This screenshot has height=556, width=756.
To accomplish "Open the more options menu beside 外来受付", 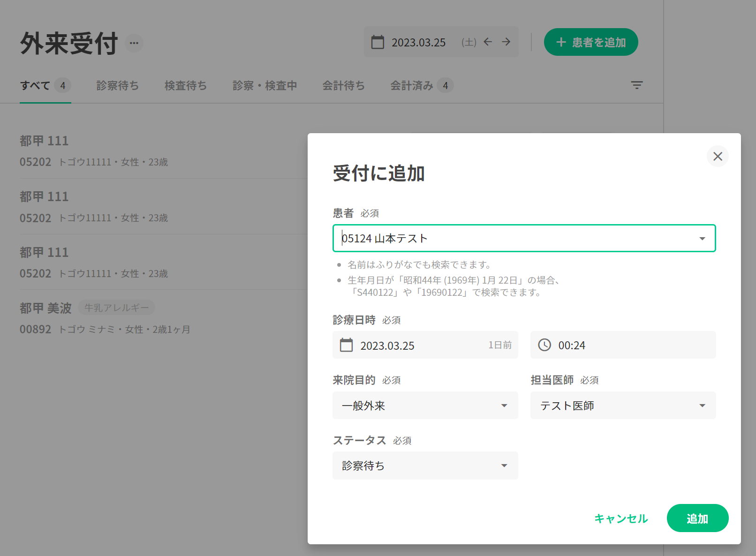I will [134, 43].
